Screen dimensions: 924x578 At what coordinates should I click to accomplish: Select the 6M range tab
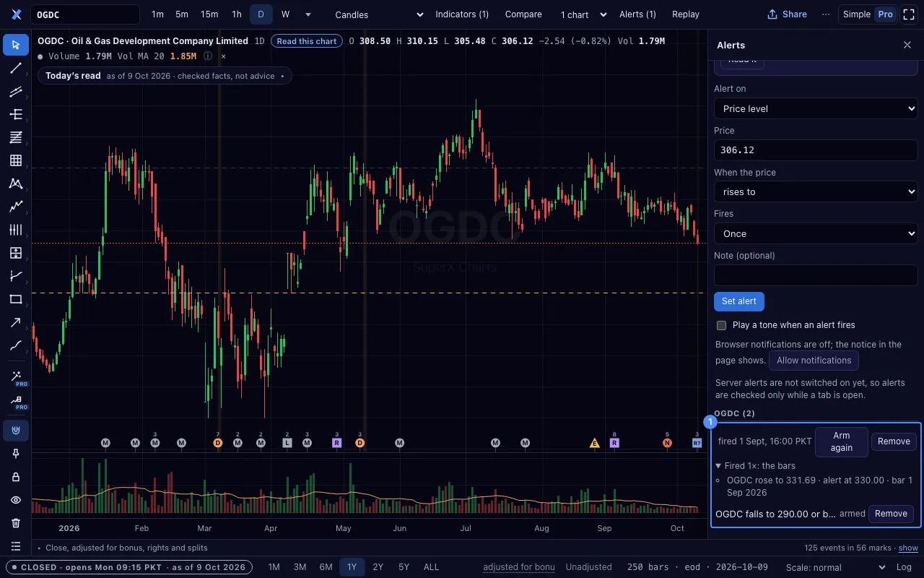pos(326,567)
